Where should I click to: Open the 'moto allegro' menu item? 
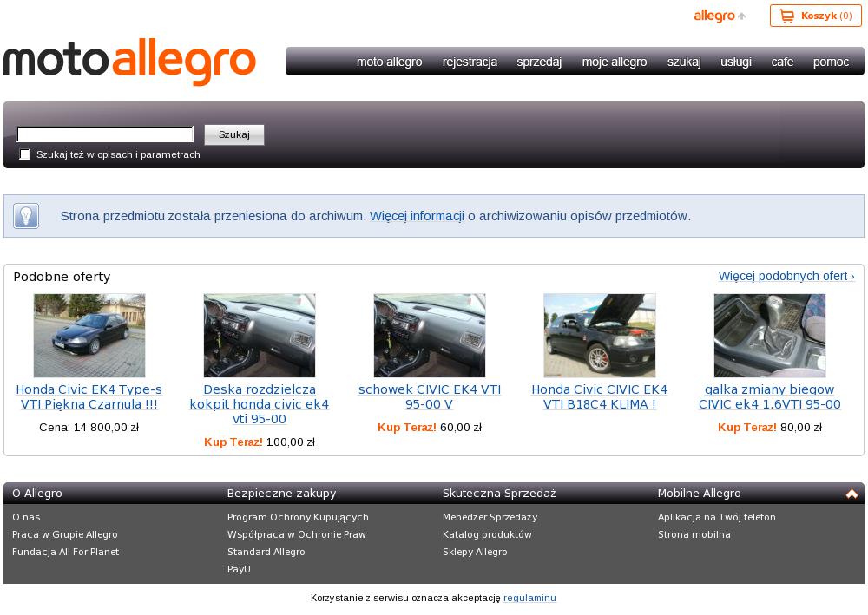(x=389, y=62)
